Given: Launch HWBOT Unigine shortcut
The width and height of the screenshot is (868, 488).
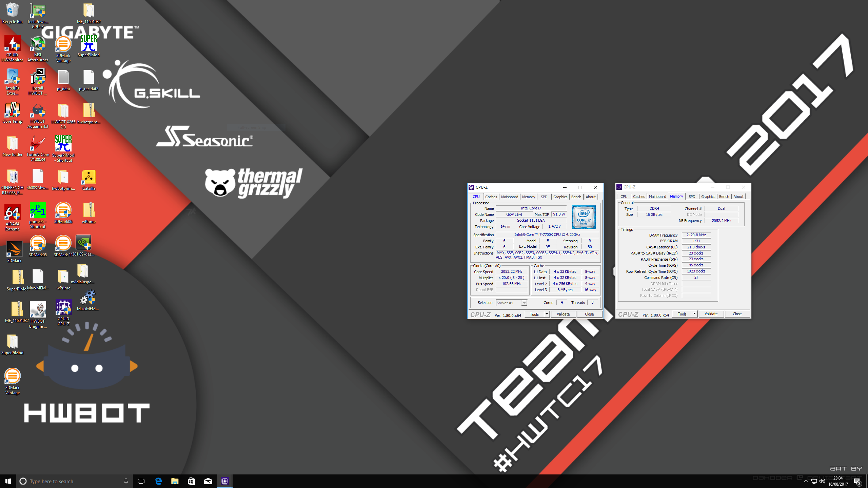Looking at the screenshot, I should 38,315.
